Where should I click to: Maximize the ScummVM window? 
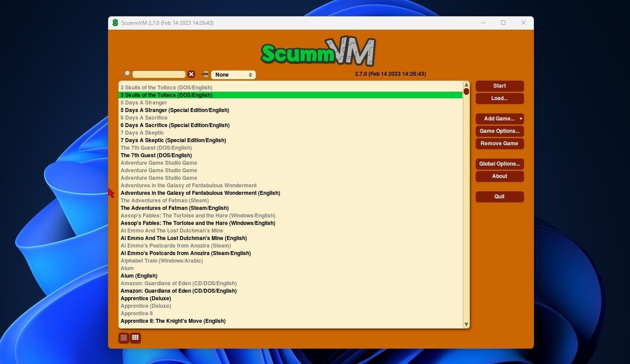(503, 23)
